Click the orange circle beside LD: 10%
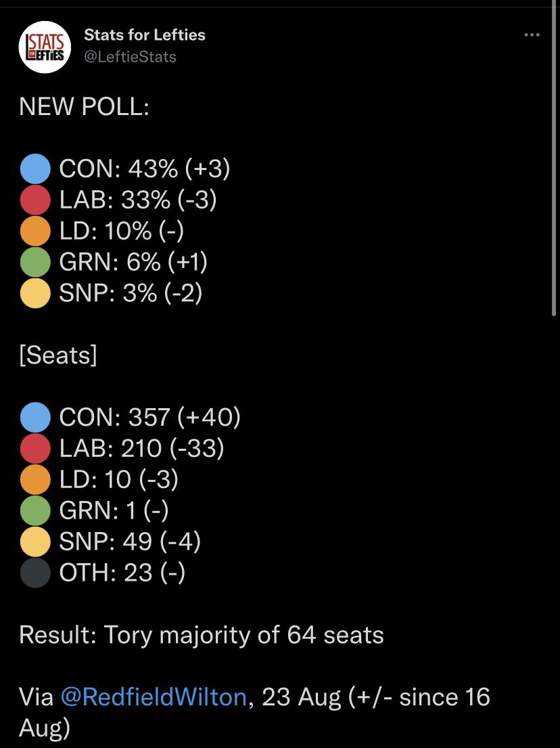 click(x=35, y=231)
